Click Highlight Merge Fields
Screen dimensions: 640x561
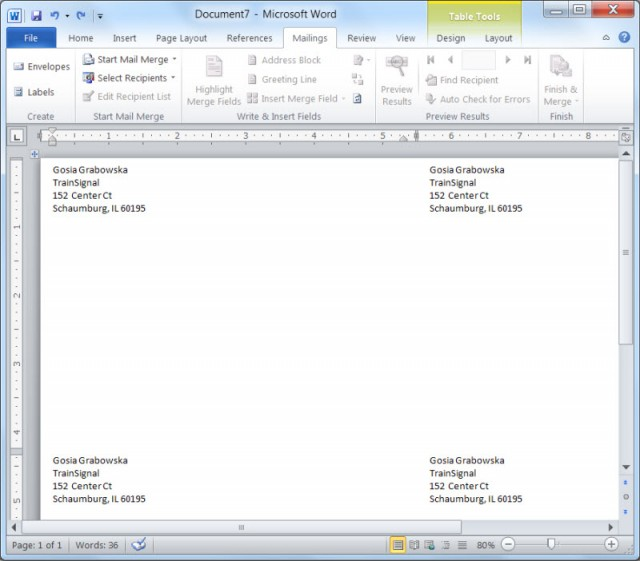tap(214, 81)
